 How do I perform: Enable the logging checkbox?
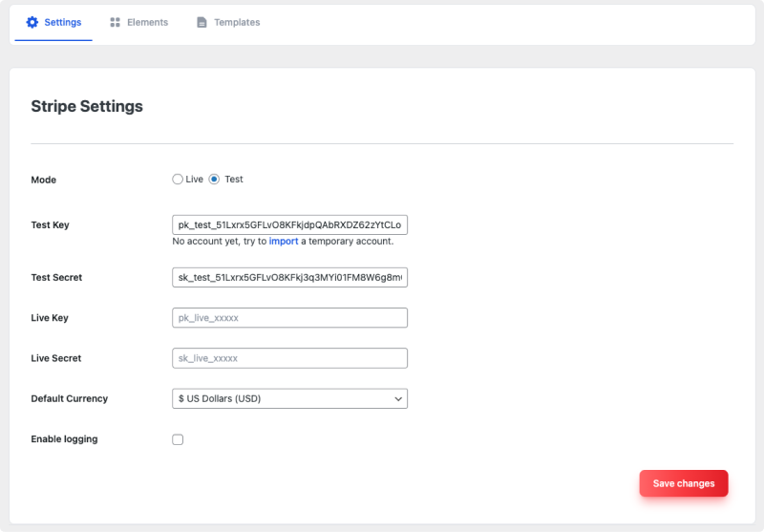point(178,439)
